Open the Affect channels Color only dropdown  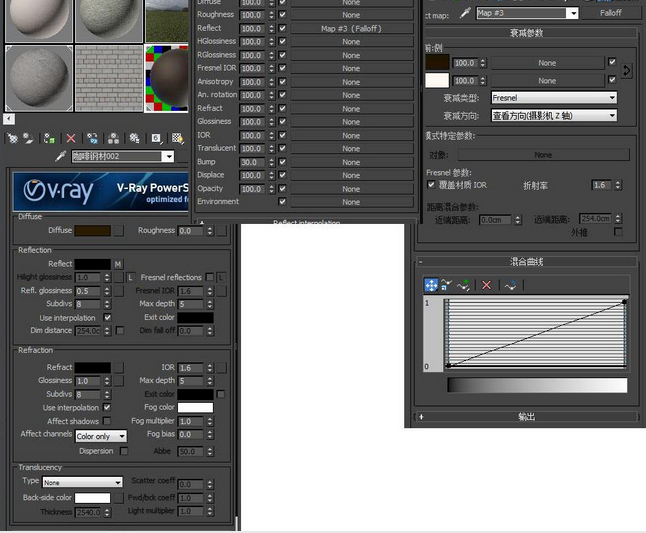click(x=101, y=436)
